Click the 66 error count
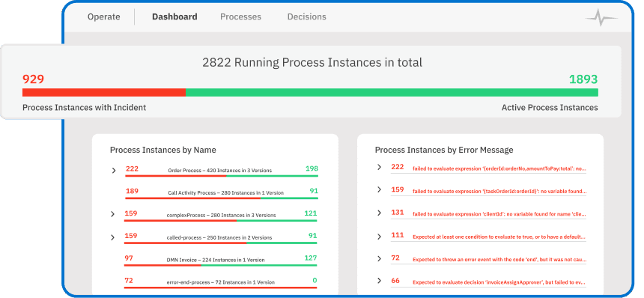The image size is (644, 298). (x=395, y=281)
